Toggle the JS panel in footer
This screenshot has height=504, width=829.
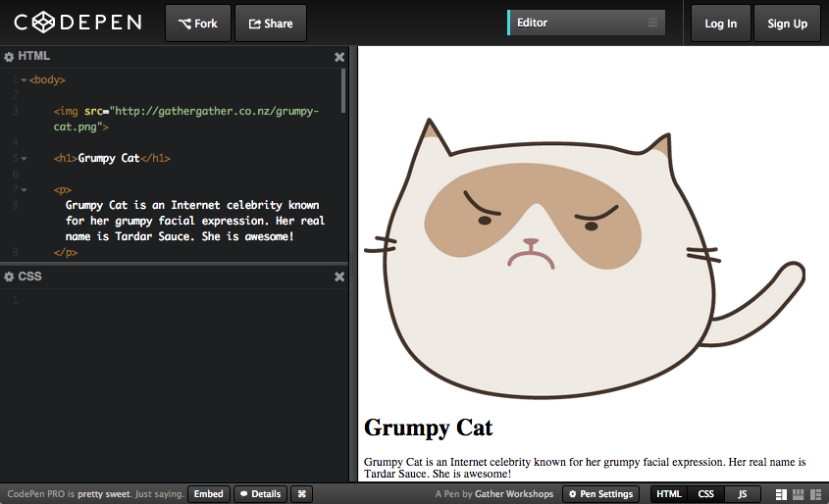point(743,494)
